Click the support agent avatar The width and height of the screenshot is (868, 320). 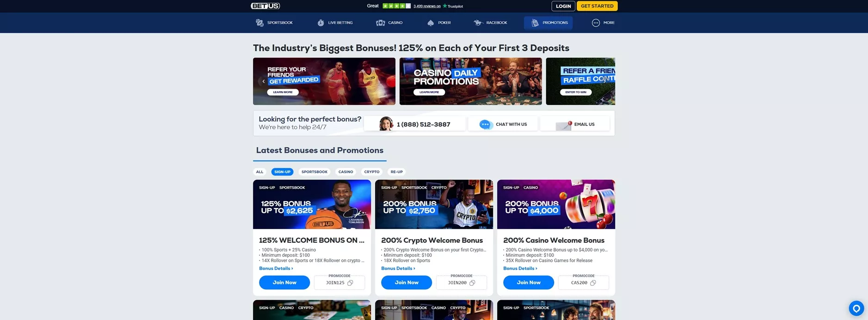point(386,124)
